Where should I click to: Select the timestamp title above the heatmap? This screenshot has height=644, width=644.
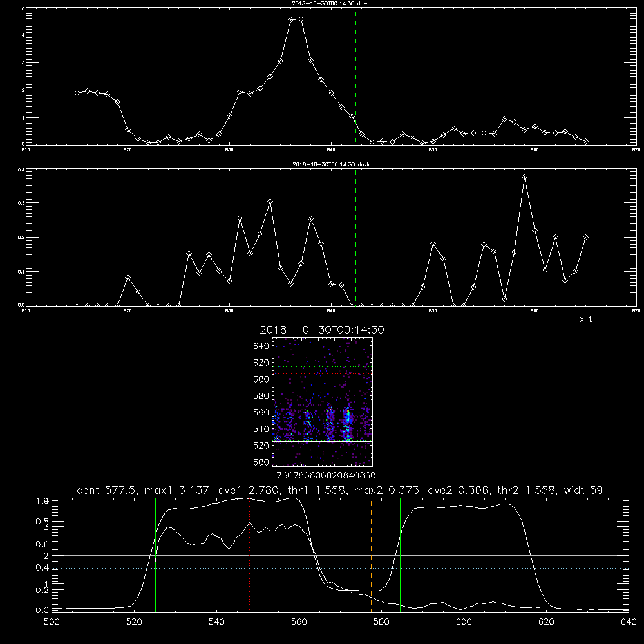tap(322, 330)
